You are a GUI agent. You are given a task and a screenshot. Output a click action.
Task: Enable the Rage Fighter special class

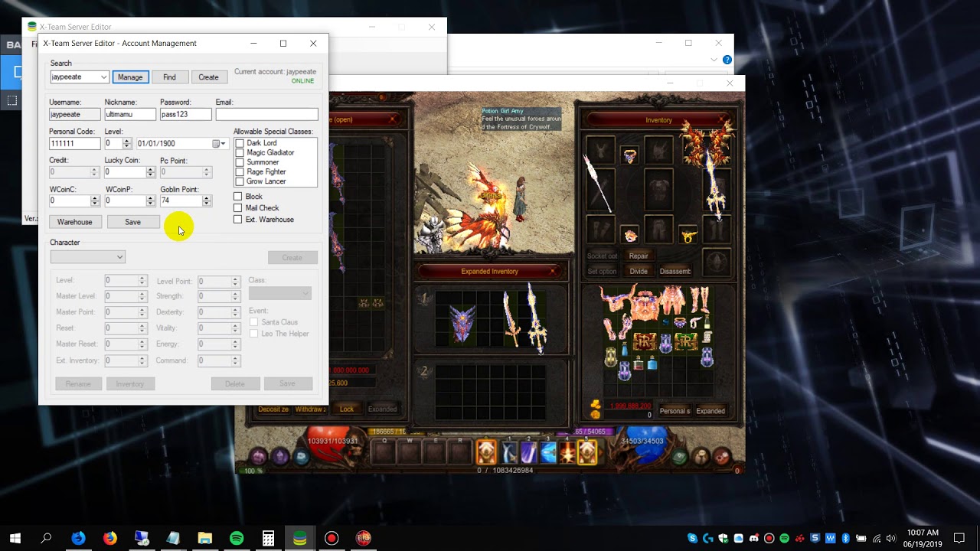pyautogui.click(x=240, y=172)
